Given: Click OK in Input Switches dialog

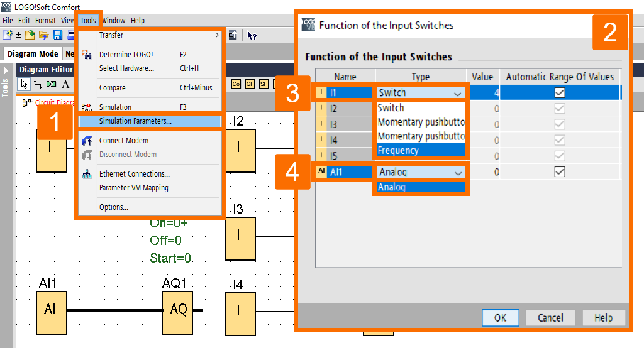Looking at the screenshot, I should (500, 318).
